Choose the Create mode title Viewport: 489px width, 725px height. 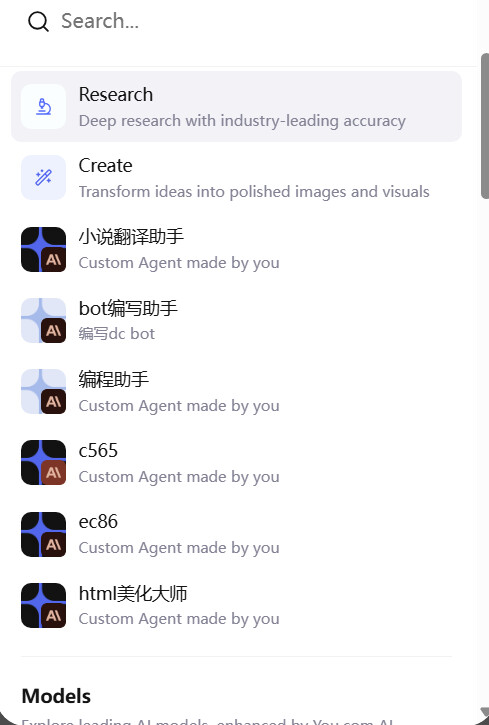[x=105, y=166]
